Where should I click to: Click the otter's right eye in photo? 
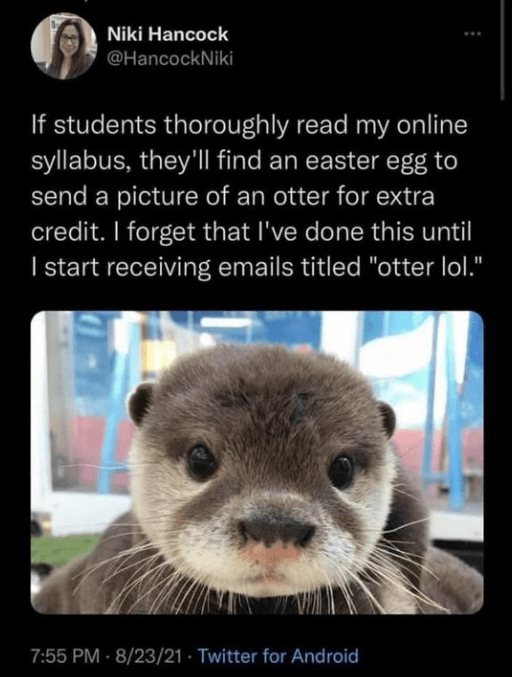(341, 471)
